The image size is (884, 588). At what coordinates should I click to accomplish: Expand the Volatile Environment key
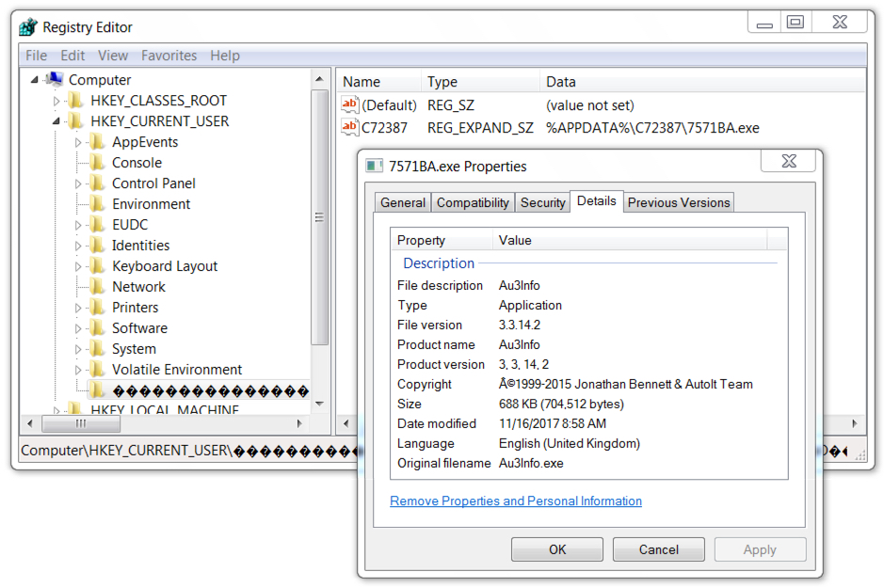tap(78, 370)
